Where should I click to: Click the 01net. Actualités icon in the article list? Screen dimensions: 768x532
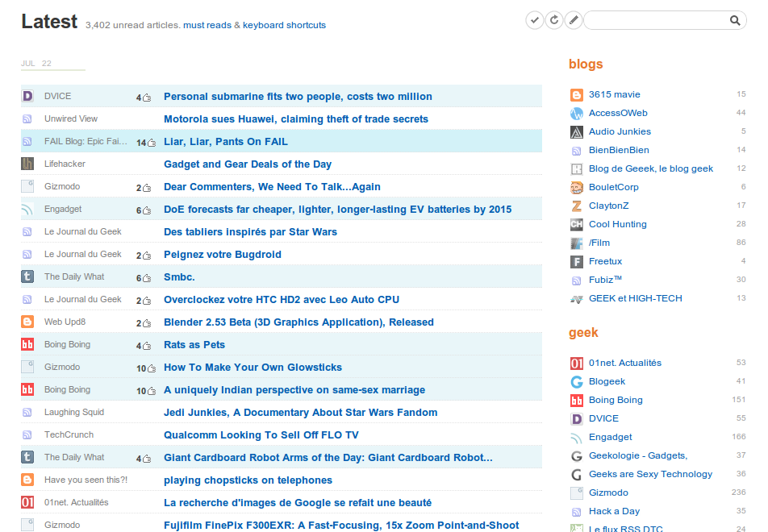click(x=27, y=502)
